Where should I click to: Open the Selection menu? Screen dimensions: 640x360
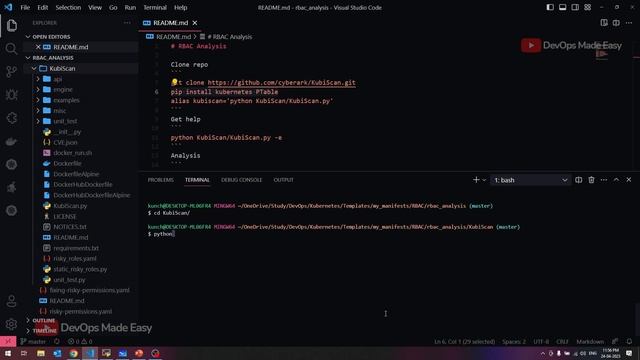pos(68,7)
